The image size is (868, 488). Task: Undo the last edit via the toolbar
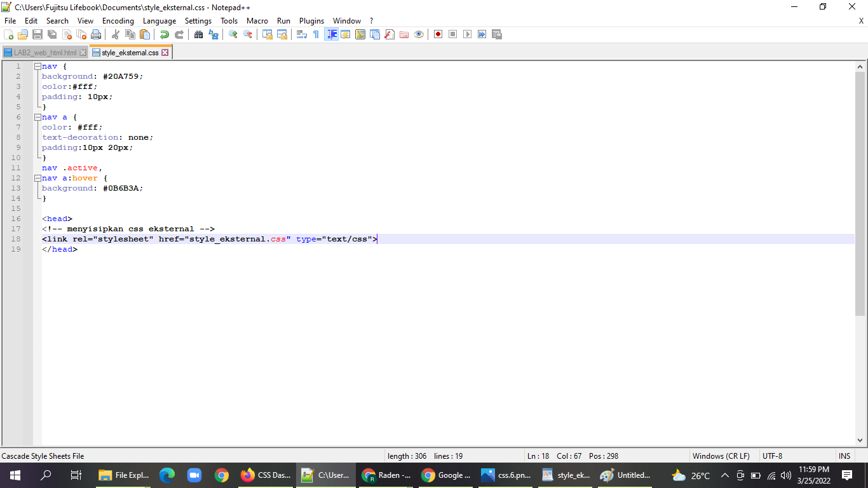coord(165,34)
